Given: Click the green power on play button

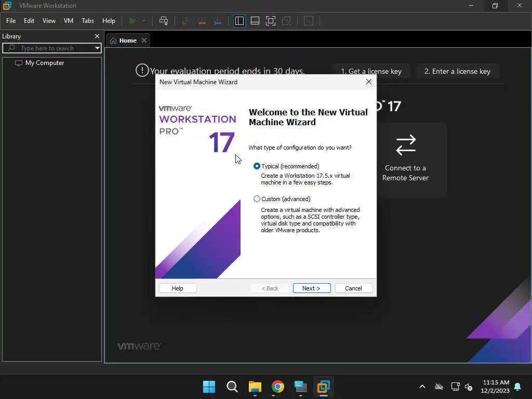Looking at the screenshot, I should pos(132,21).
